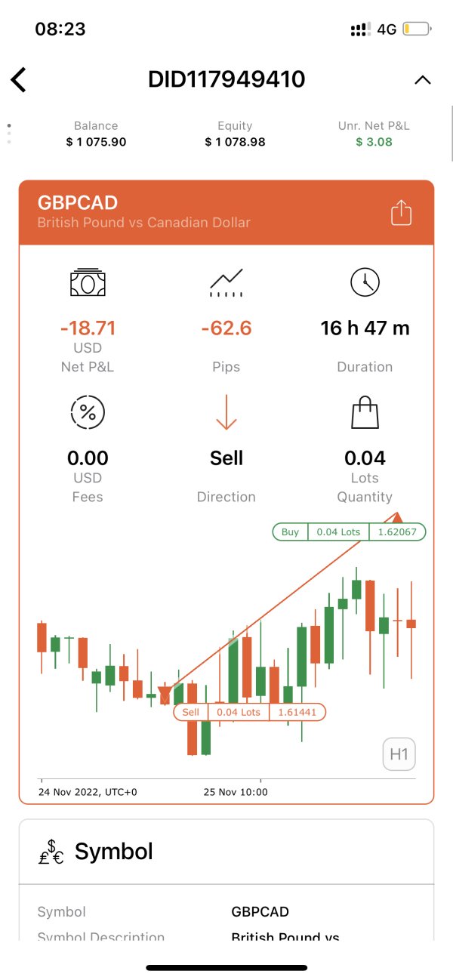453x980 pixels.
Task: Tap the Fees percent icon
Action: pos(88,412)
